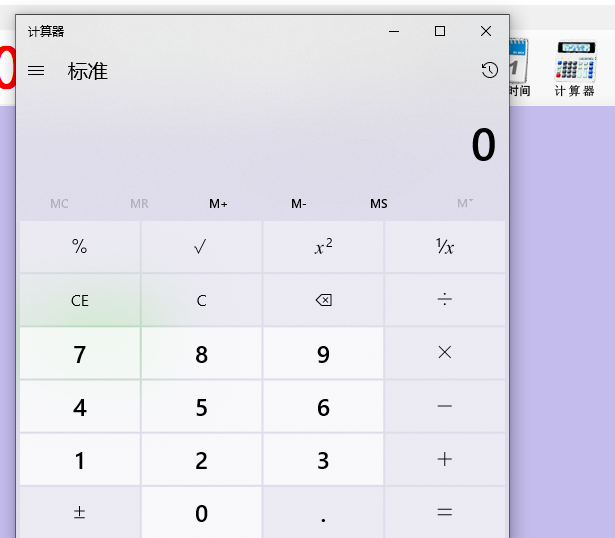
Task: Open the calculation history panel
Action: click(489, 70)
